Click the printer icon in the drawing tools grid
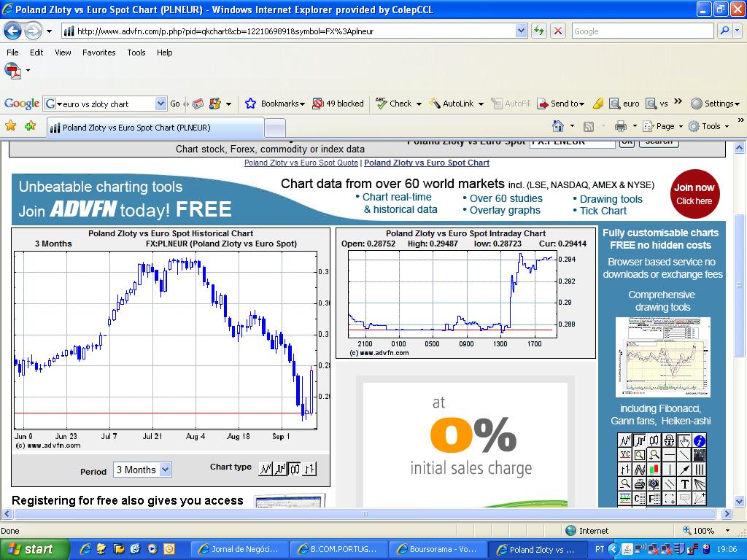Image resolution: width=747 pixels, height=560 pixels. pyautogui.click(x=640, y=484)
